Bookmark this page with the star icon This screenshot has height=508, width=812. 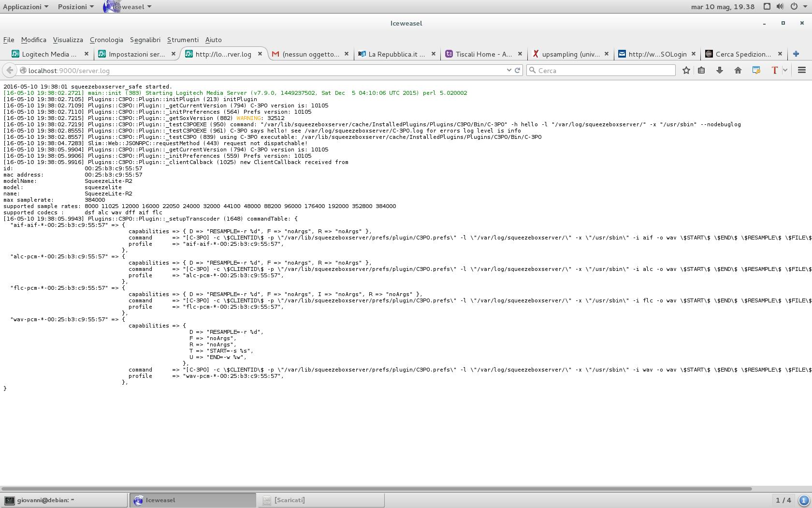686,71
